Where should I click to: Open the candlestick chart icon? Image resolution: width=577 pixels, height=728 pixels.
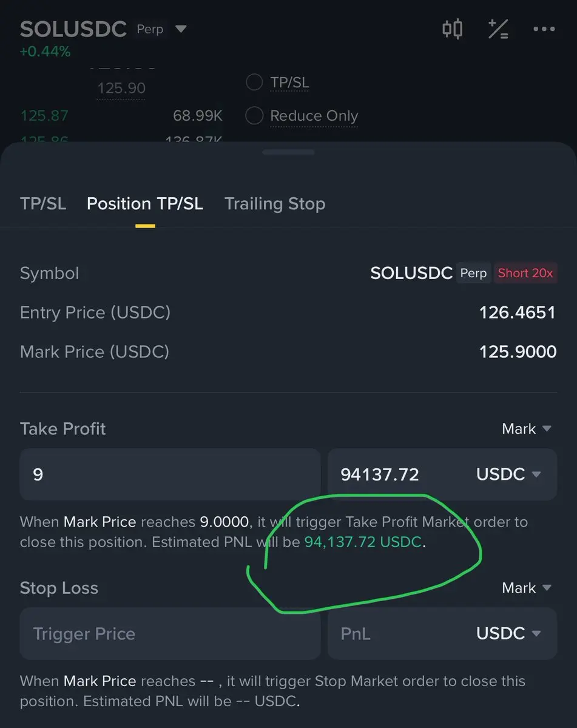pyautogui.click(x=452, y=29)
